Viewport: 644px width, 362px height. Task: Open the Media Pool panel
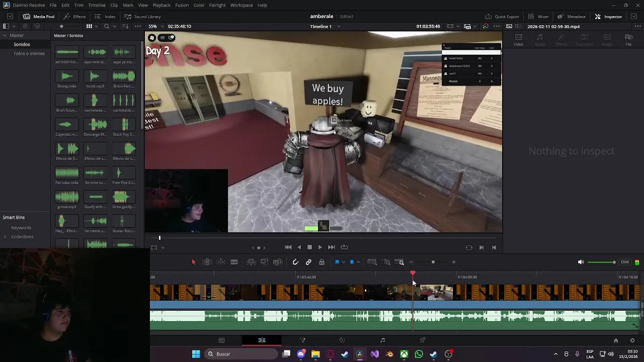[x=39, y=17]
